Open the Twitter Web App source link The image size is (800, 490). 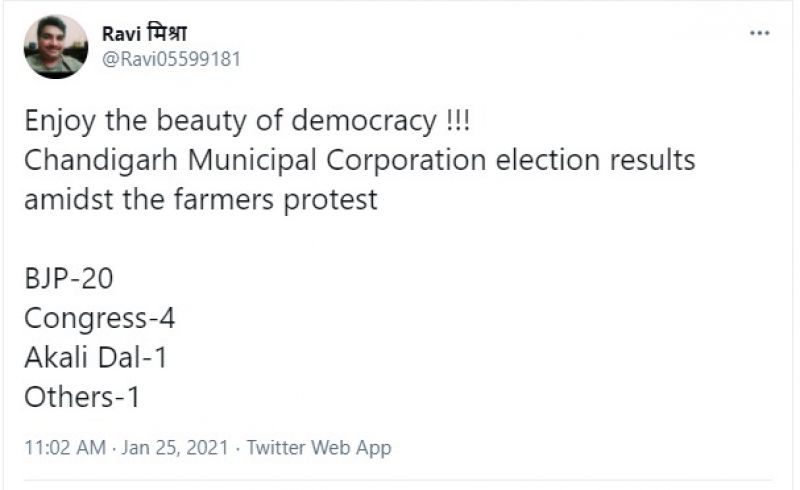tap(319, 447)
